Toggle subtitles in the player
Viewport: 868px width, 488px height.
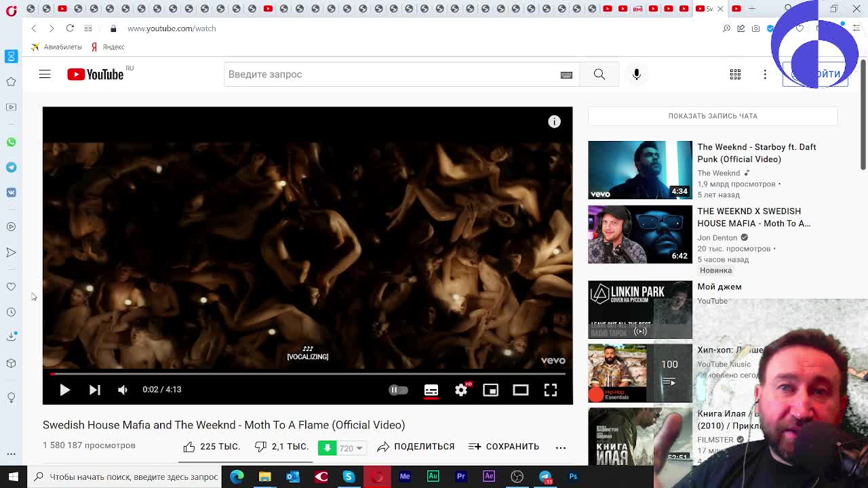coord(431,390)
